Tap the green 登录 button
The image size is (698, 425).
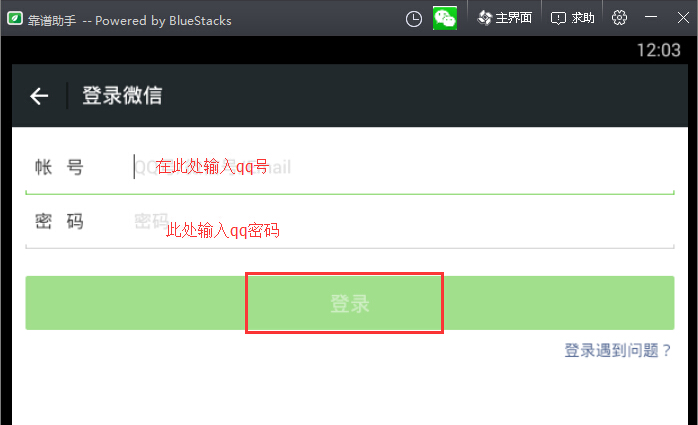pyautogui.click(x=350, y=303)
